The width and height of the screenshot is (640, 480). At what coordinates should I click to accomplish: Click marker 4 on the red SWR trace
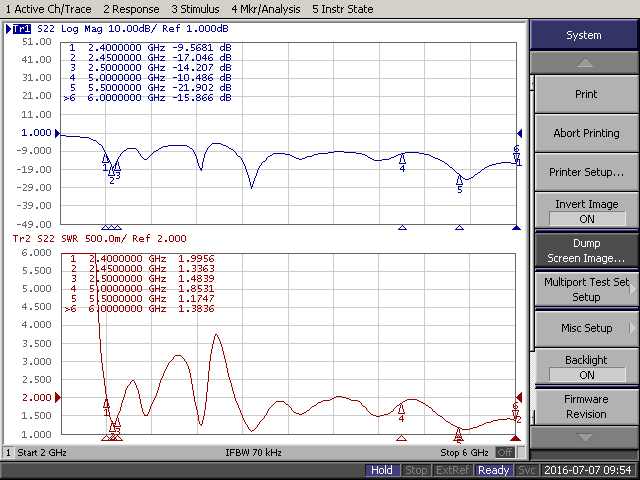pos(402,408)
